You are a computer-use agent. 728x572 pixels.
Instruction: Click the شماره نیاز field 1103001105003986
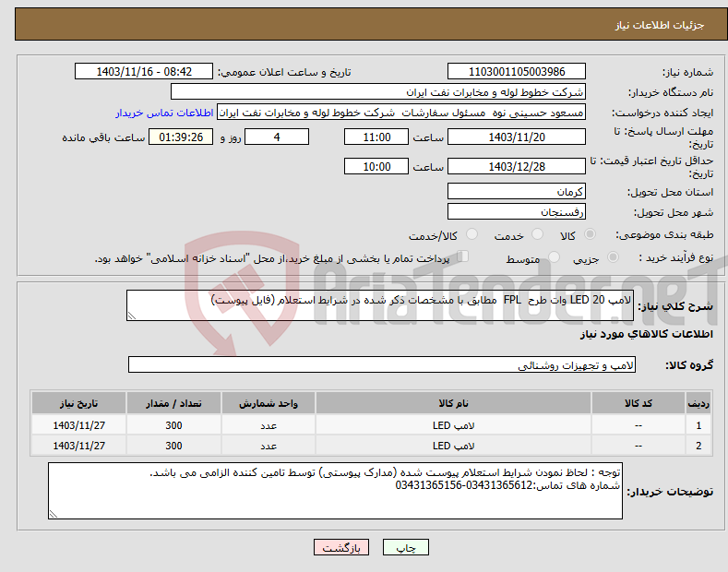click(517, 72)
